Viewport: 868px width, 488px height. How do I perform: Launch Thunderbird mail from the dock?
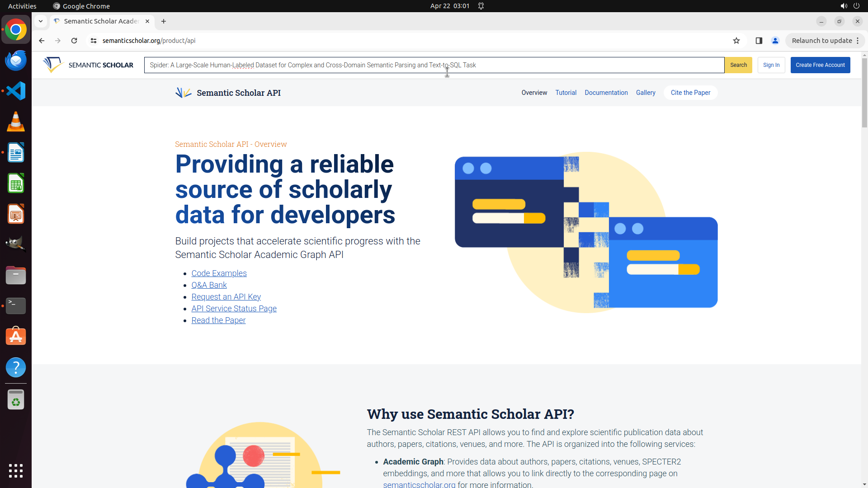click(x=16, y=60)
